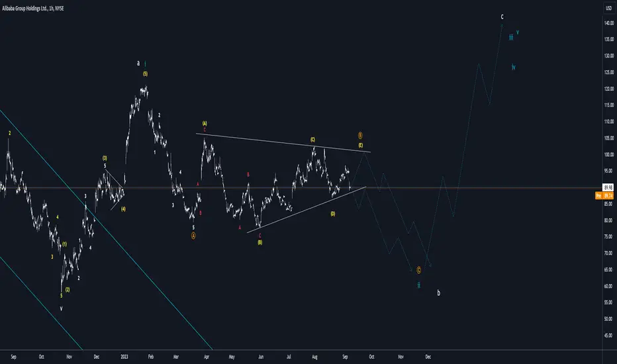Click the 110.00 price axis label
Viewport: 617px width, 364px height.
[x=609, y=121]
